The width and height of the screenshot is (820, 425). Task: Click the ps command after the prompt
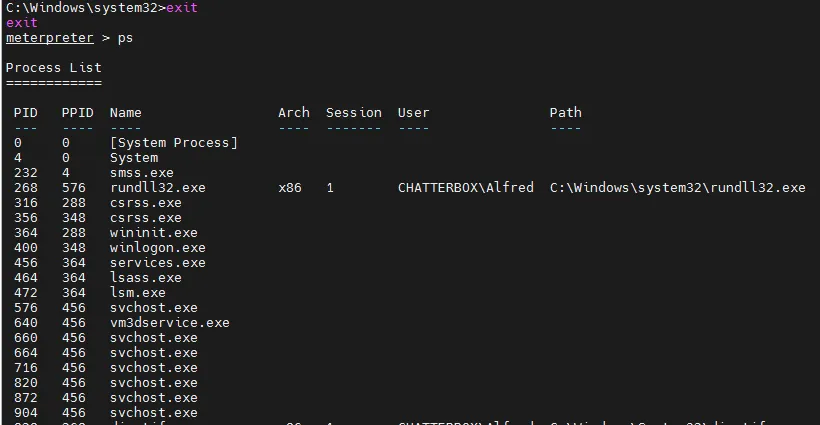pos(125,38)
